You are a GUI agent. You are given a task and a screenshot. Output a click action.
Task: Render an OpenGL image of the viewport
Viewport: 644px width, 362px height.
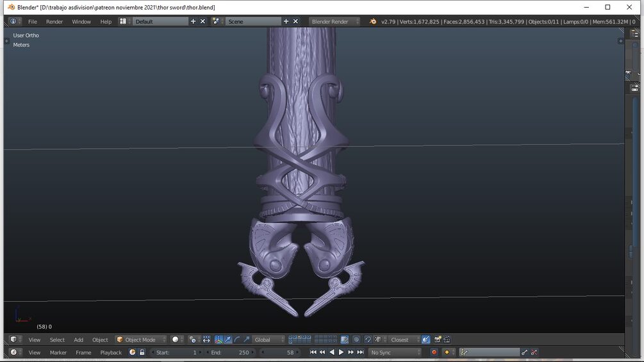[x=438, y=340]
